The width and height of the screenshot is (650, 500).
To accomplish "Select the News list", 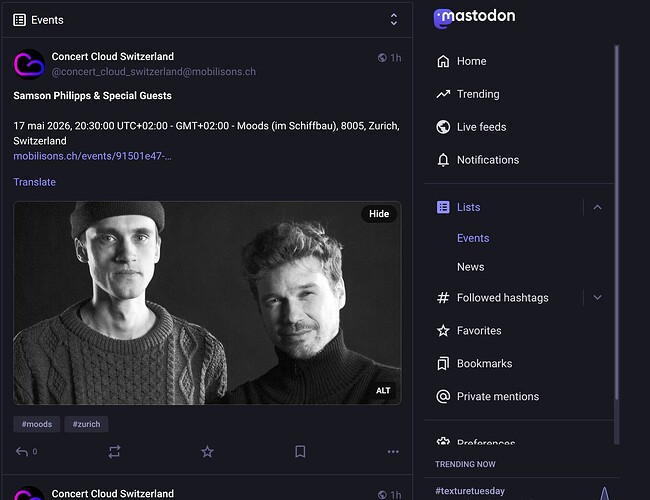I will tap(470, 267).
